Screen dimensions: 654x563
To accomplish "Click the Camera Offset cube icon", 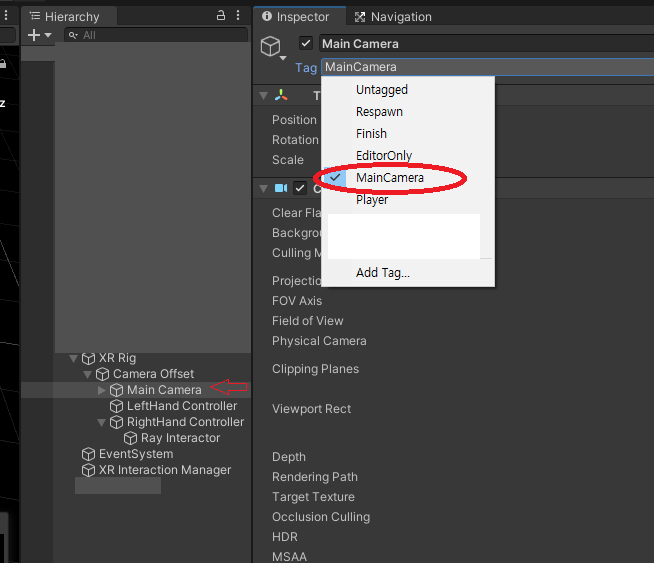I will tap(103, 374).
